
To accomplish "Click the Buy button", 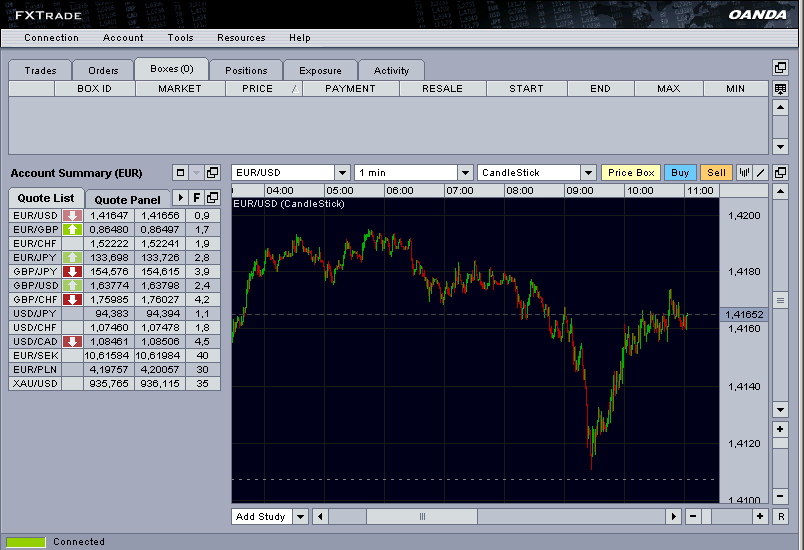I will tap(680, 173).
